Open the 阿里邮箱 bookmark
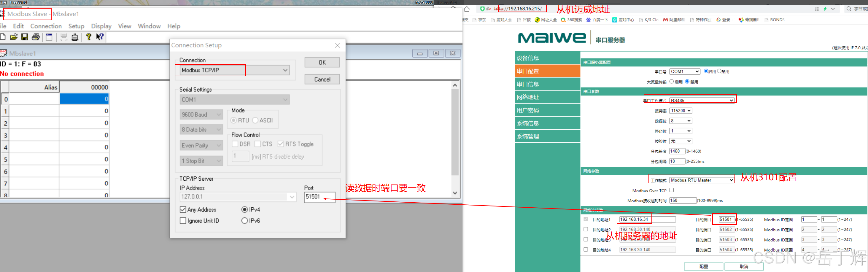This screenshot has height=272, width=868. [x=674, y=20]
